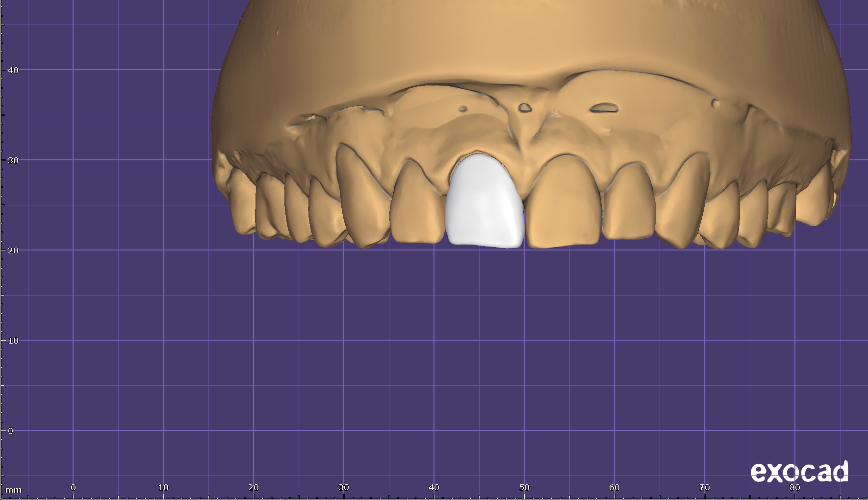This screenshot has width=868, height=500.
Task: Click the exocad logo
Action: click(799, 472)
